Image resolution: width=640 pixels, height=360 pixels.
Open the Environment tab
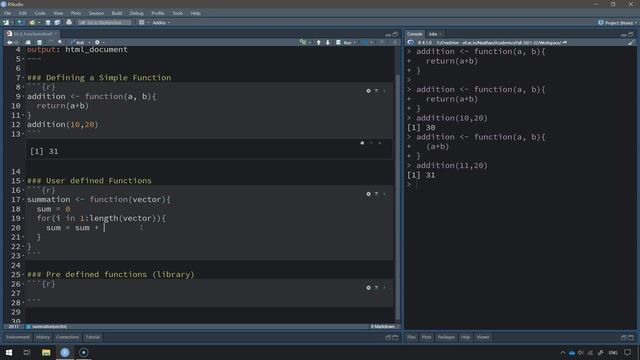18,337
